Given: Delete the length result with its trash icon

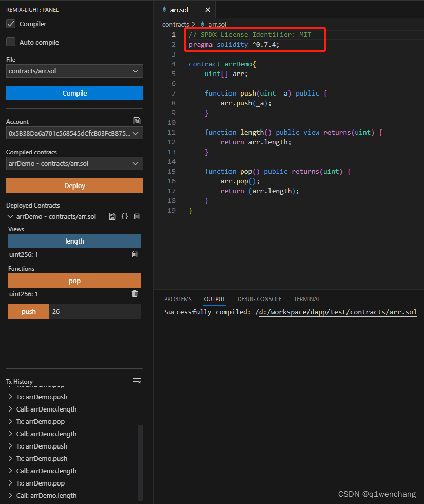Looking at the screenshot, I should point(134,254).
